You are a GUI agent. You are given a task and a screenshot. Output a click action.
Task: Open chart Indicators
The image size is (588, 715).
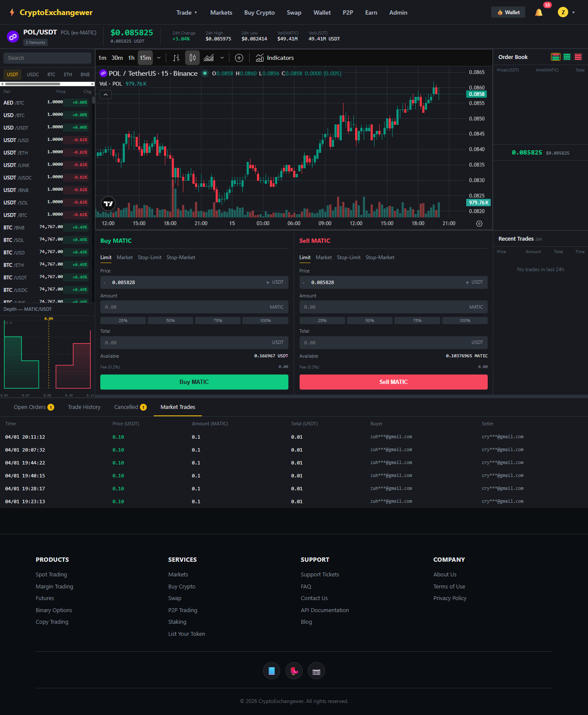pyautogui.click(x=275, y=58)
